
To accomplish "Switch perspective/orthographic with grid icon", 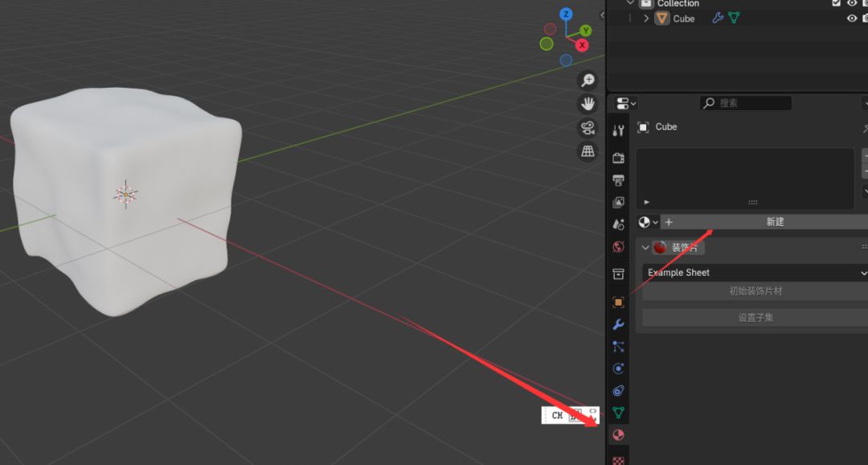I will (x=588, y=151).
